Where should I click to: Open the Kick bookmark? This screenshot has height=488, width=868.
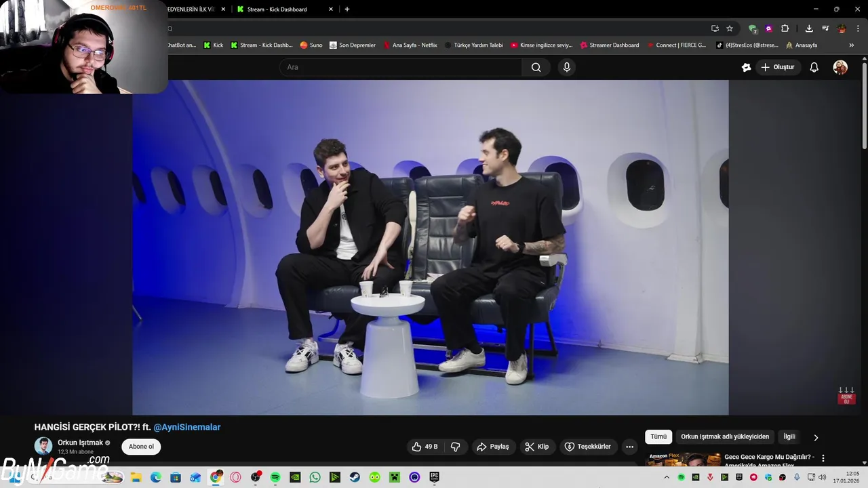click(x=214, y=45)
